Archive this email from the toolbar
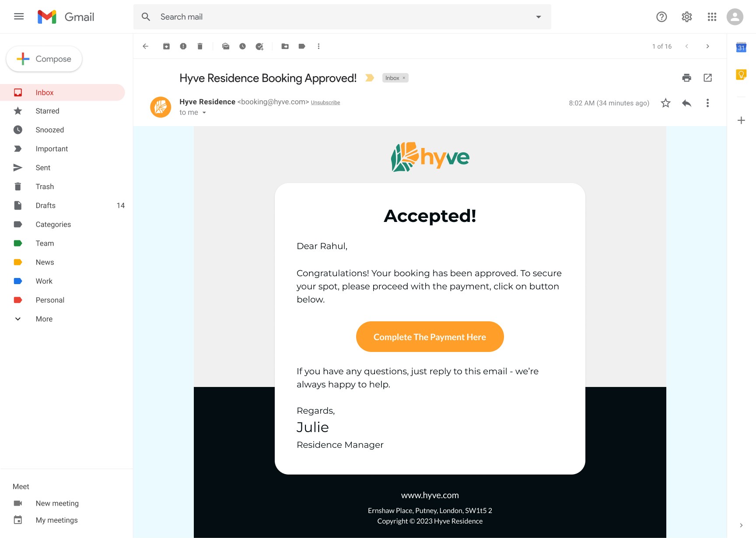Image resolution: width=756 pixels, height=538 pixels. tap(166, 46)
